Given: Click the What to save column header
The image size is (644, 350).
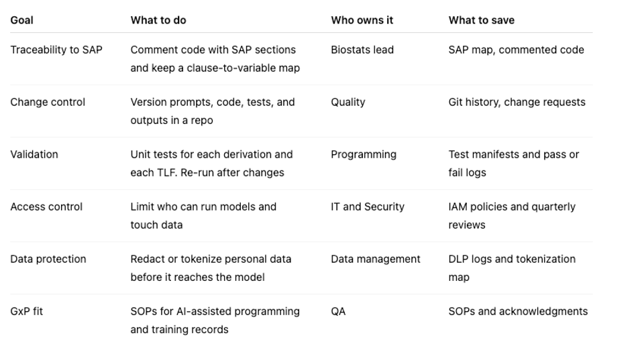Looking at the screenshot, I should point(482,20).
